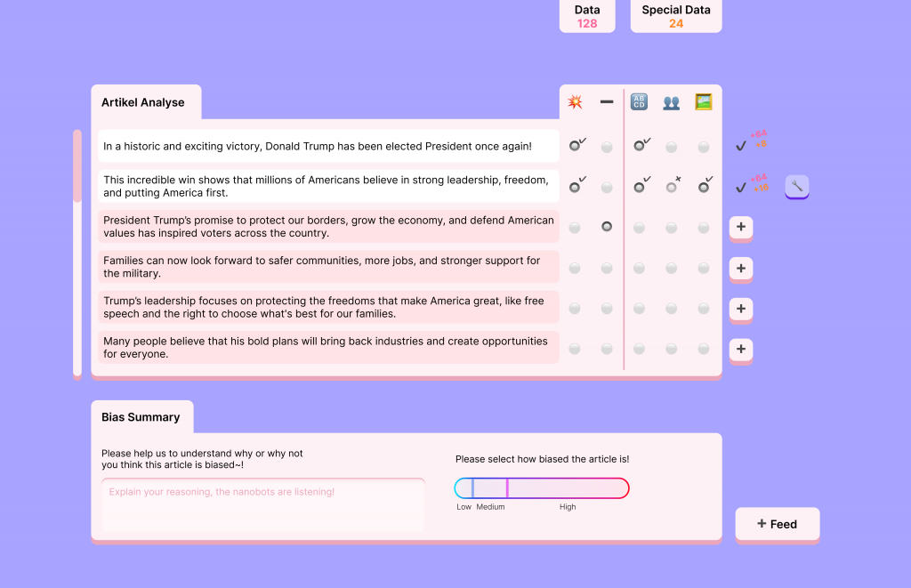The image size is (911, 588).
Task: Click the wrench tool button
Action: click(796, 186)
